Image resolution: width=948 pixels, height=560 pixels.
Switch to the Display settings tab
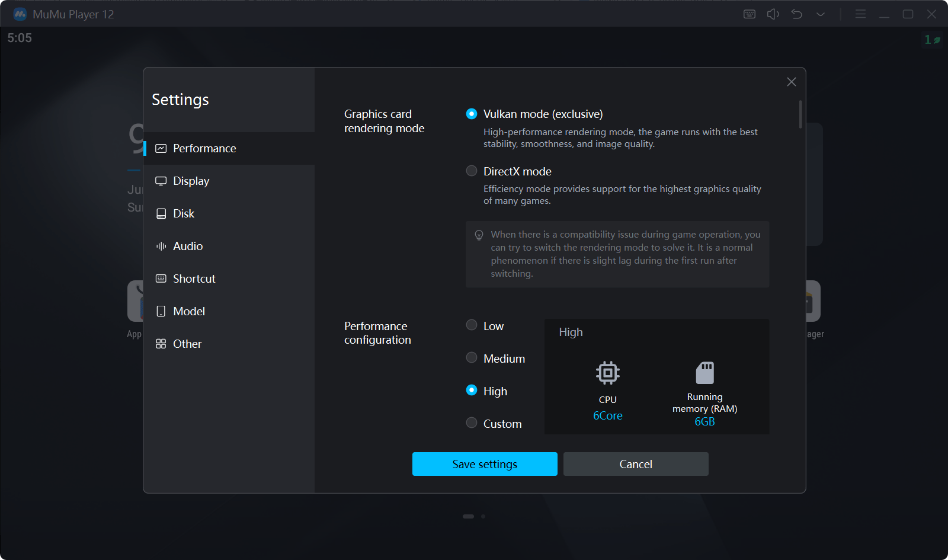coord(191,181)
